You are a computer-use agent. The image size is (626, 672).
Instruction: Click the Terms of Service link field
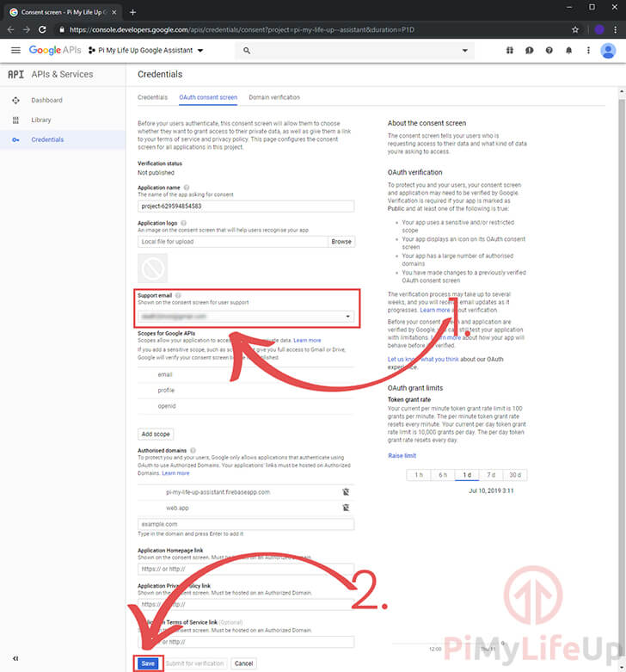tap(246, 642)
